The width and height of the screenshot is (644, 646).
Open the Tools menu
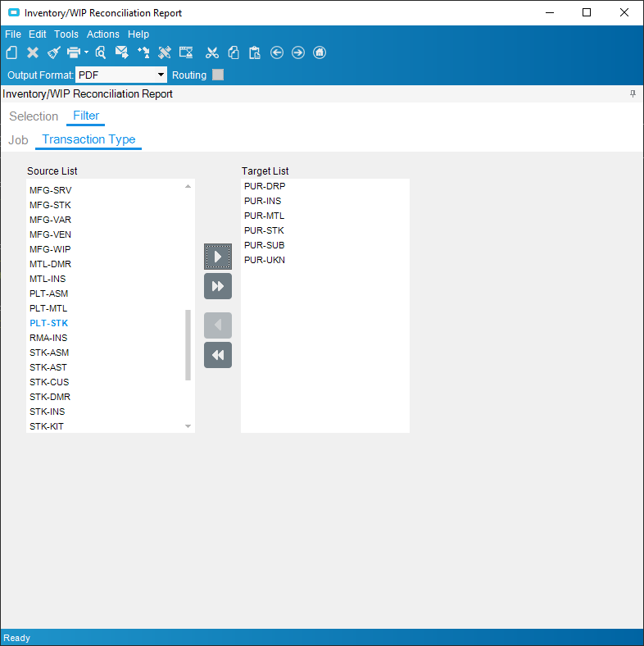coord(66,34)
